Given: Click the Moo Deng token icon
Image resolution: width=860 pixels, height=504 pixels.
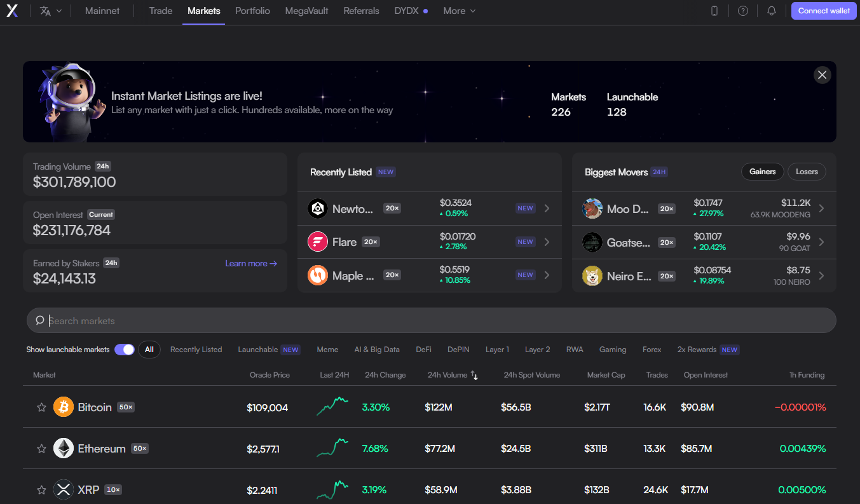Looking at the screenshot, I should tap(592, 208).
